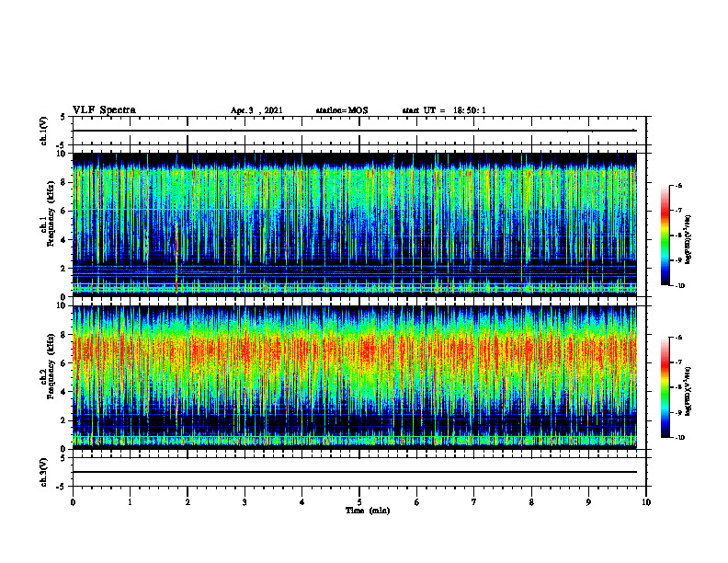
Task: Click the time axis tick label "5"
Action: tap(359, 502)
